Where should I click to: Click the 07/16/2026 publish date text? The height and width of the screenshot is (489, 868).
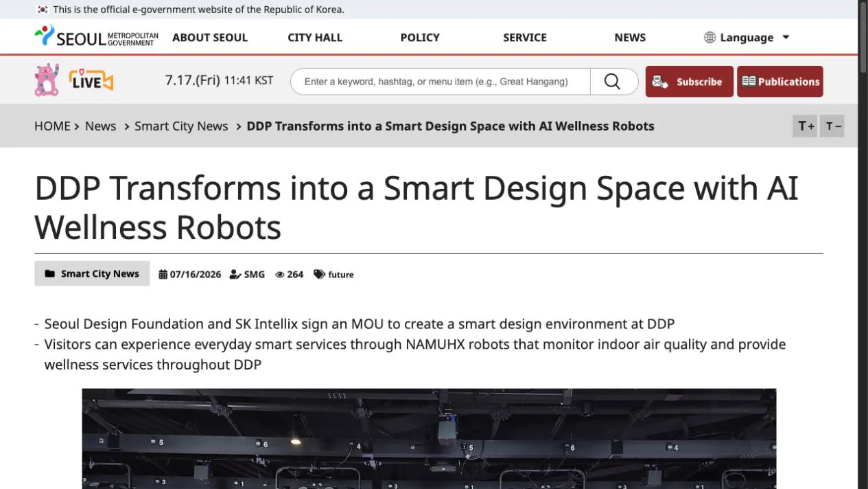click(196, 275)
